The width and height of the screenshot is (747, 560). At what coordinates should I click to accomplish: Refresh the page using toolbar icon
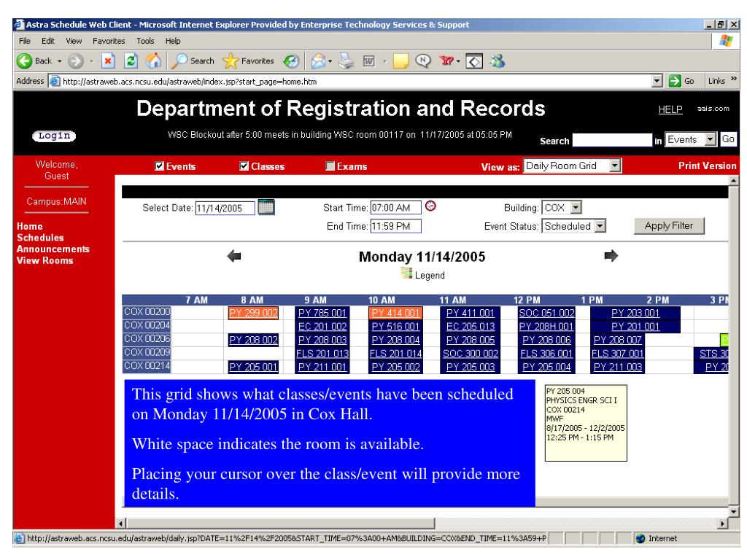pos(131,61)
